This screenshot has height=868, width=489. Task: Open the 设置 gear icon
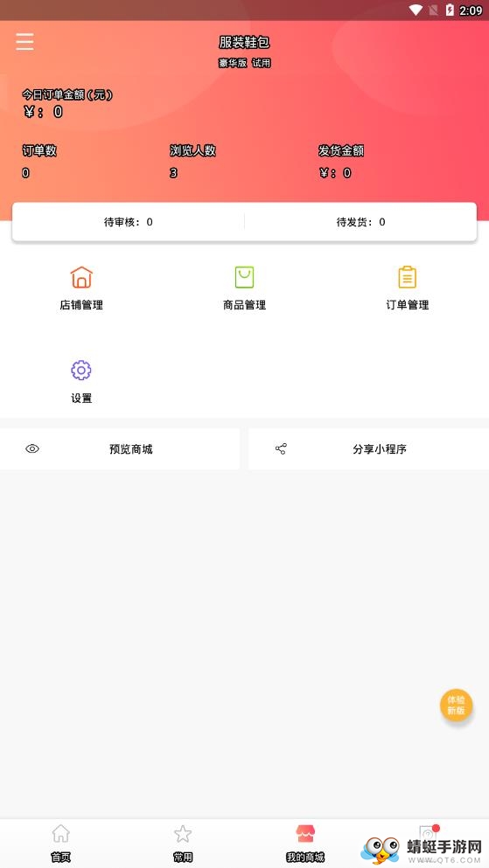[80, 370]
